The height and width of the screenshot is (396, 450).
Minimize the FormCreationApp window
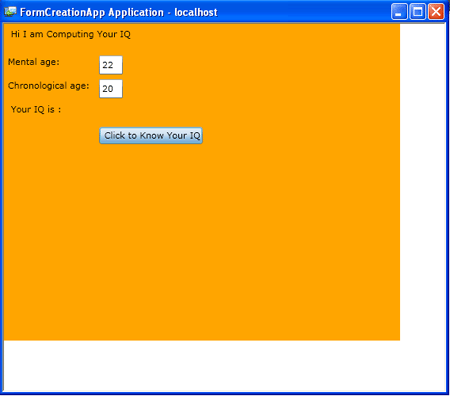point(399,12)
